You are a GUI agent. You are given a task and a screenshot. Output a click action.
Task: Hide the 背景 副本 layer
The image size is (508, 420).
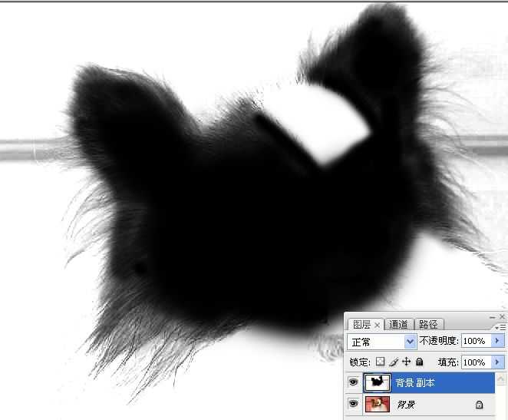[354, 382]
